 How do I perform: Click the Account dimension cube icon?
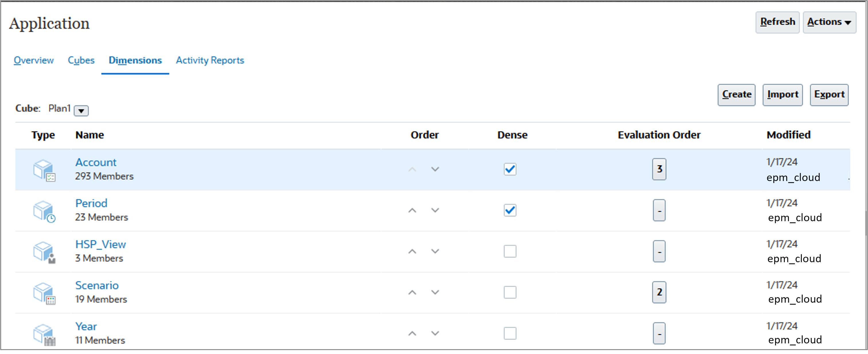pyautogui.click(x=45, y=170)
